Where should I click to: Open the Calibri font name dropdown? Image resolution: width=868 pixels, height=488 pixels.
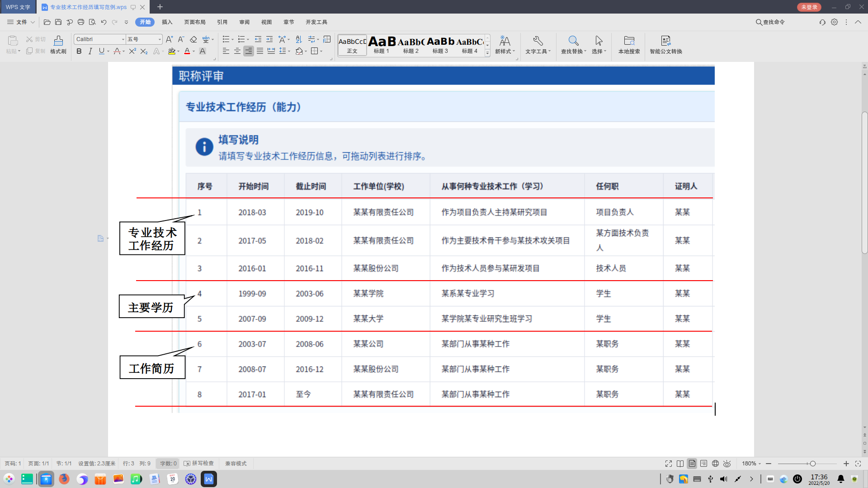pyautogui.click(x=123, y=39)
